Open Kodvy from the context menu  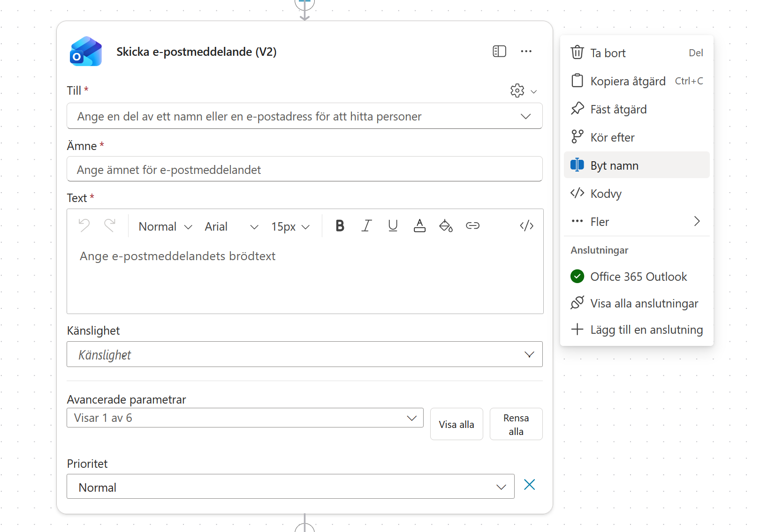tap(637, 194)
